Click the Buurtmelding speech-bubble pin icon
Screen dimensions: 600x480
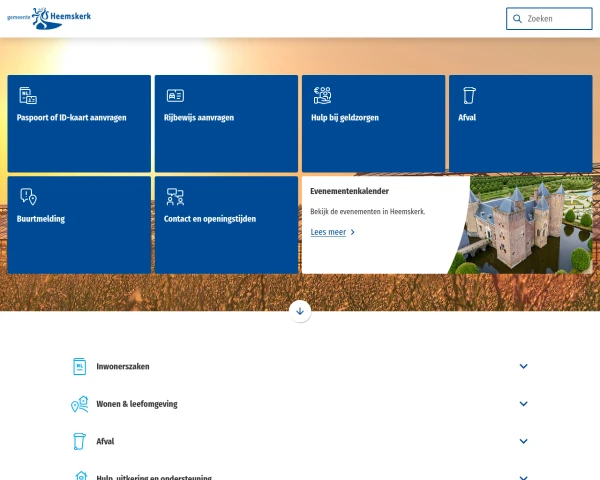click(x=28, y=197)
